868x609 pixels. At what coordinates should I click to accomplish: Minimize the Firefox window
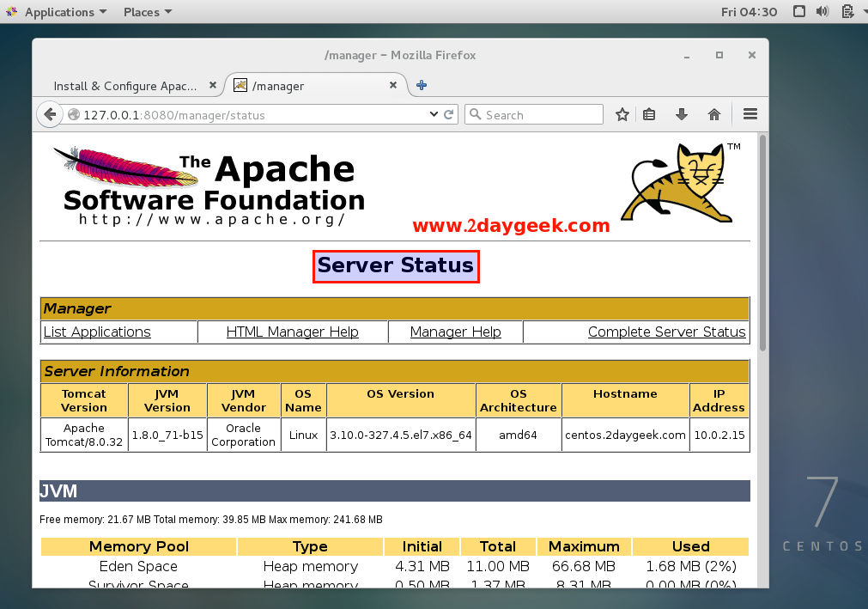point(687,55)
